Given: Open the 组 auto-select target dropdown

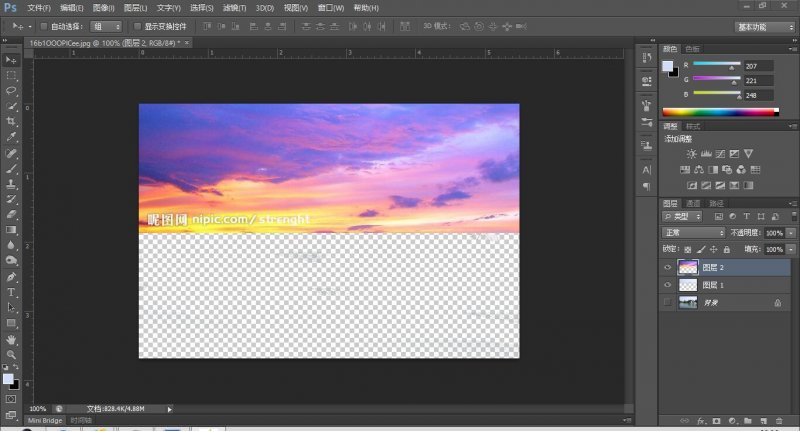Looking at the screenshot, I should click(106, 27).
